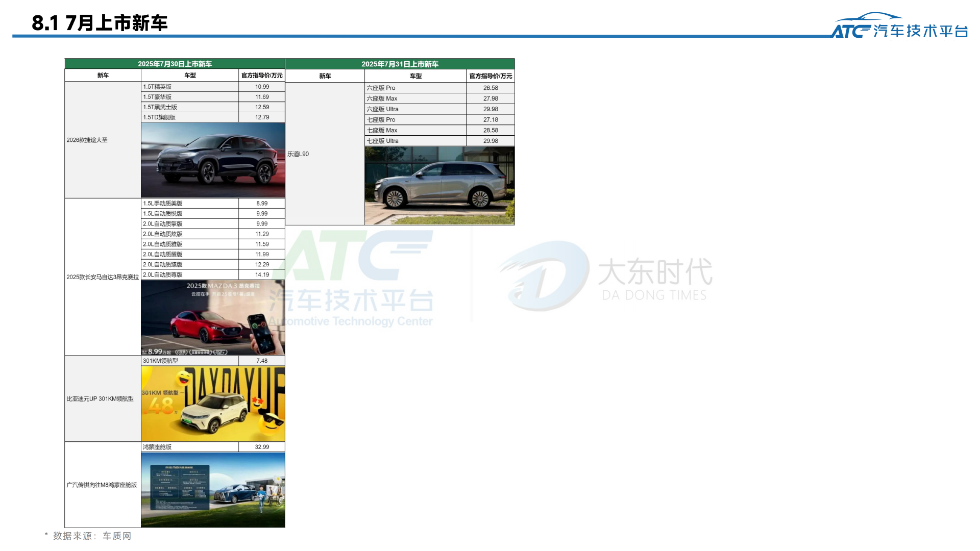Select the 2.0L自动质臻版 trim cell

click(190, 265)
